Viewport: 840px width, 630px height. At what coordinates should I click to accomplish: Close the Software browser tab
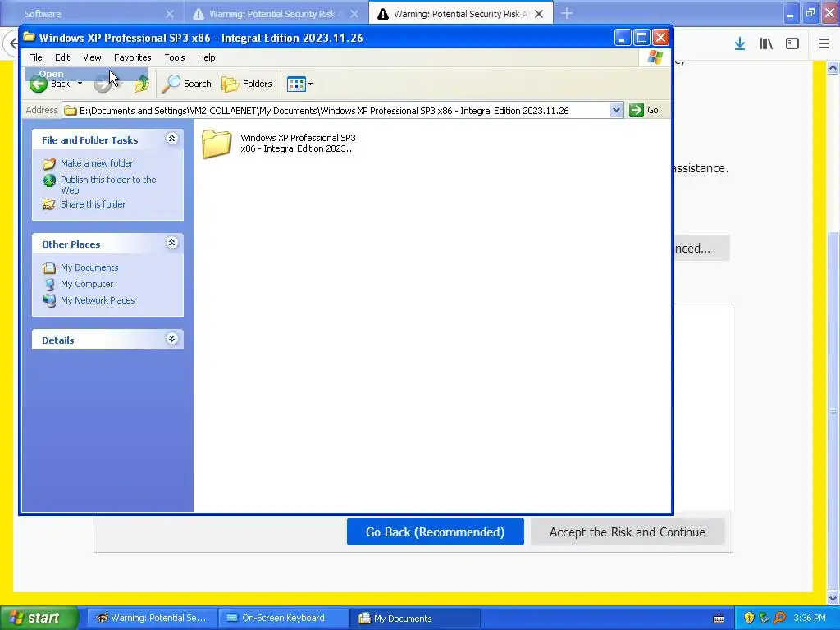(169, 14)
